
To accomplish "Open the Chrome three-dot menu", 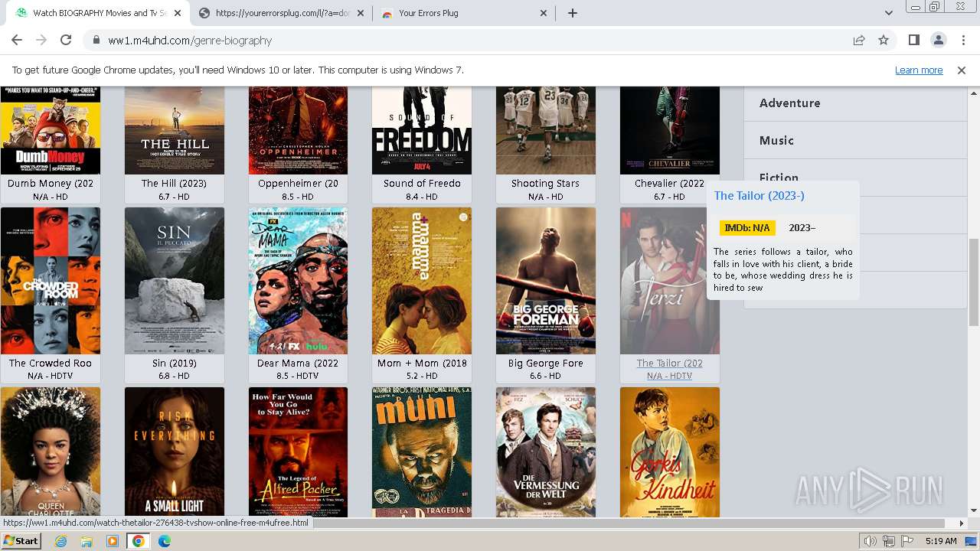I will point(962,41).
